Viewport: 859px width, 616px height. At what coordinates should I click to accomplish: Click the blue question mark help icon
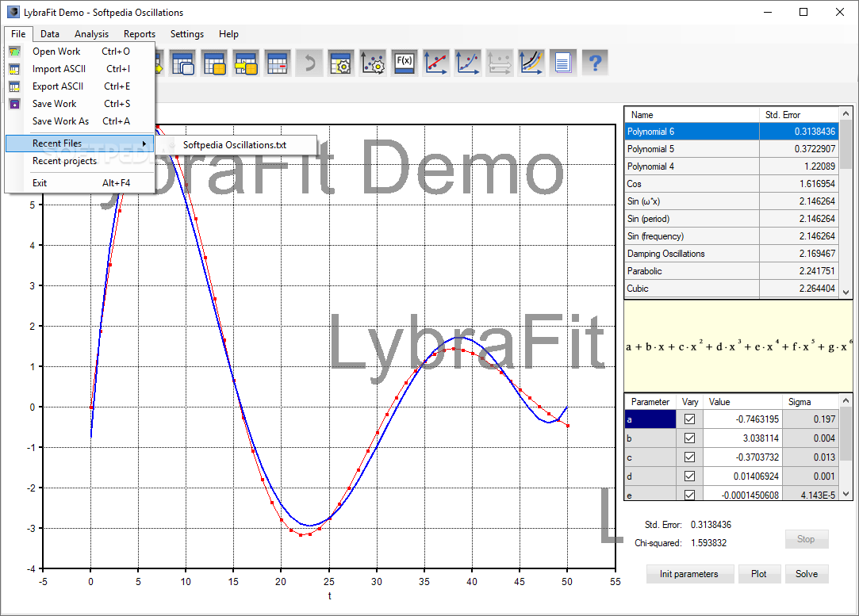point(595,63)
